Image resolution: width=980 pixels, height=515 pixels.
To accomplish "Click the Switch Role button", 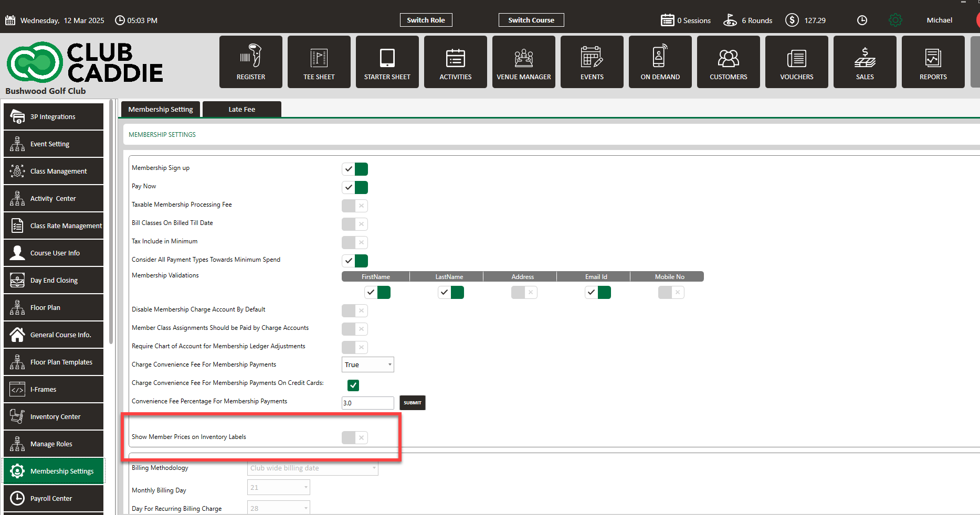I will (x=426, y=20).
